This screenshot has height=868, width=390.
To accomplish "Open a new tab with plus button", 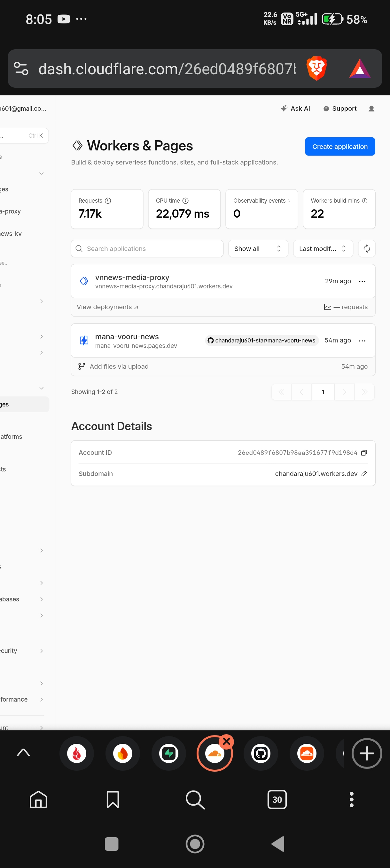I will point(366,753).
